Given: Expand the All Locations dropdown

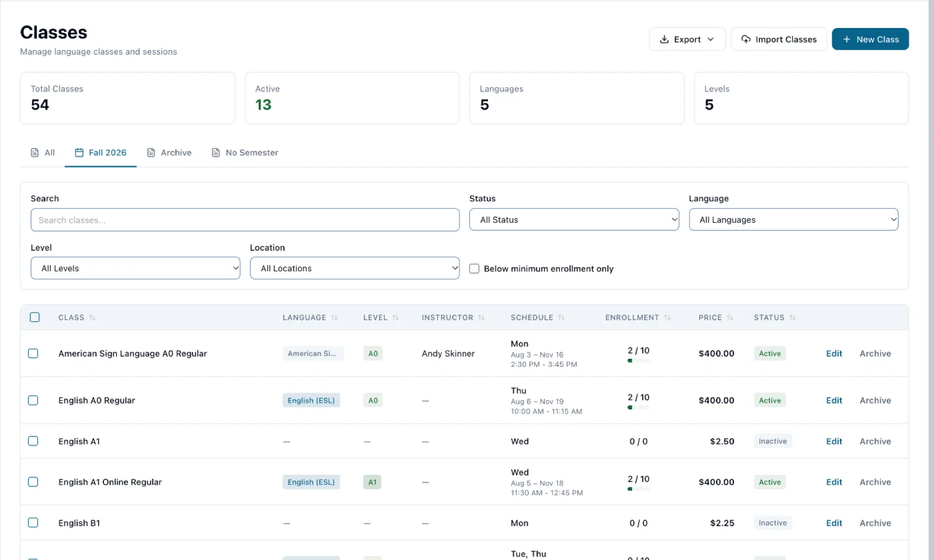Looking at the screenshot, I should click(354, 268).
